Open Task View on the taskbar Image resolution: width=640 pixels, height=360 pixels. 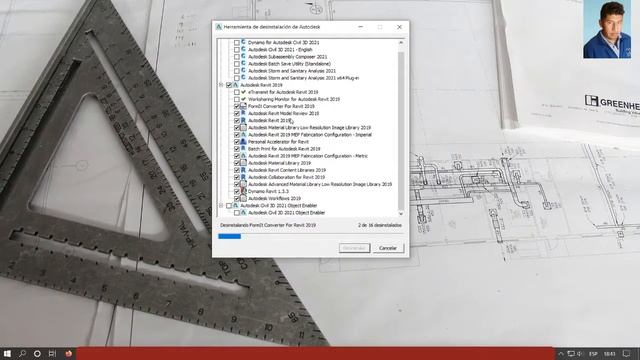[x=52, y=353]
